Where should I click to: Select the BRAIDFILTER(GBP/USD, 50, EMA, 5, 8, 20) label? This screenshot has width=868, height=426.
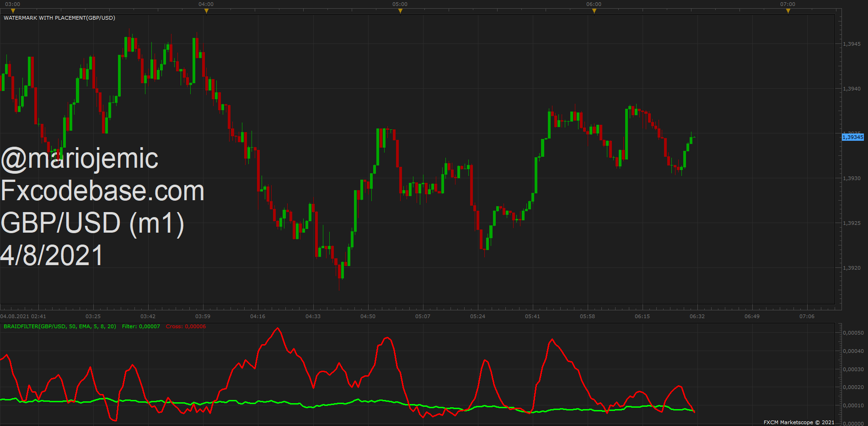[60, 326]
